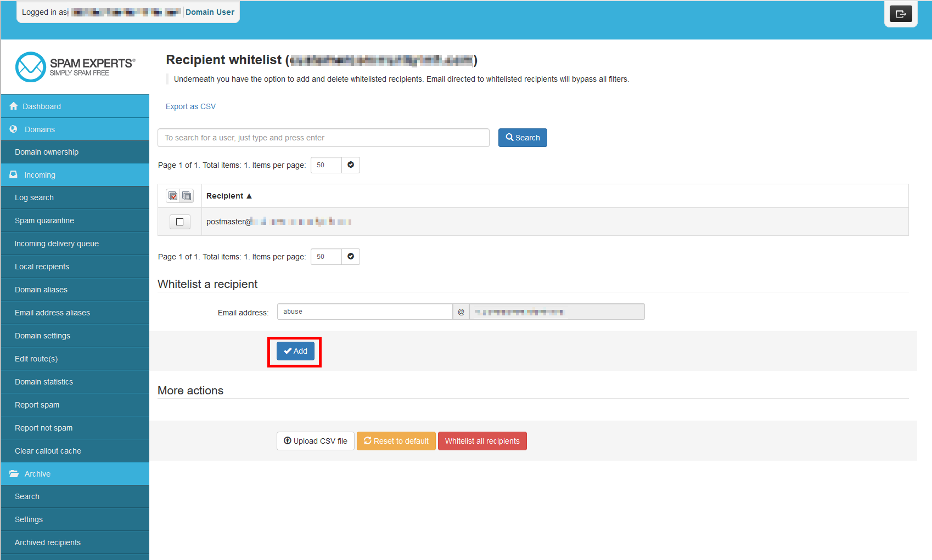The height and width of the screenshot is (560, 932).
Task: Focus the user search text field
Action: pos(323,138)
